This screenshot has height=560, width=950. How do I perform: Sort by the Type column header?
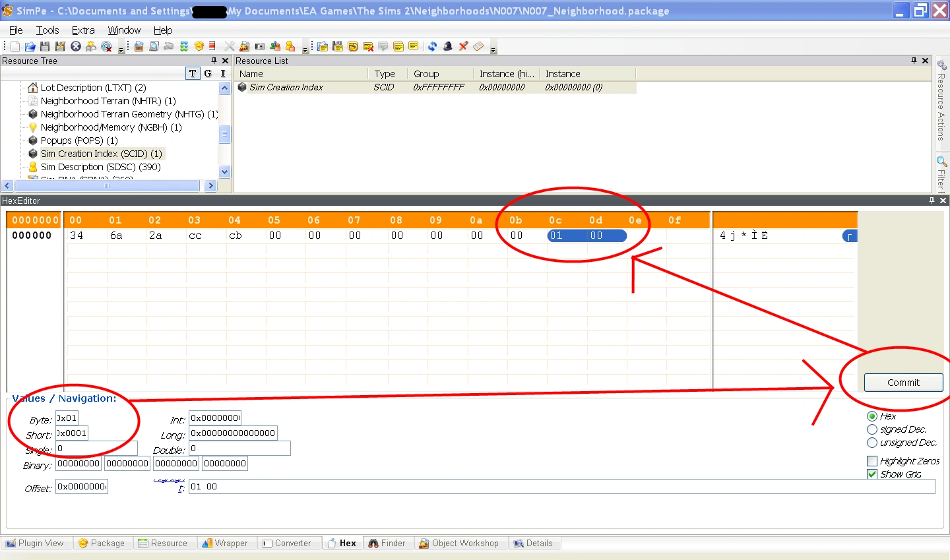tap(387, 74)
